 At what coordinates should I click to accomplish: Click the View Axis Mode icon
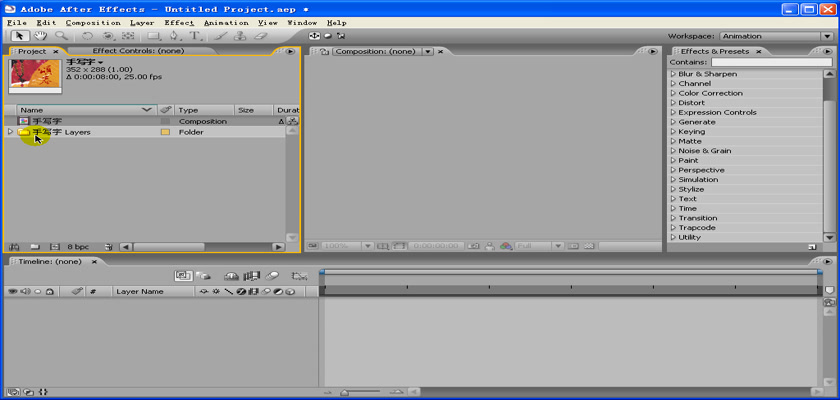click(341, 36)
